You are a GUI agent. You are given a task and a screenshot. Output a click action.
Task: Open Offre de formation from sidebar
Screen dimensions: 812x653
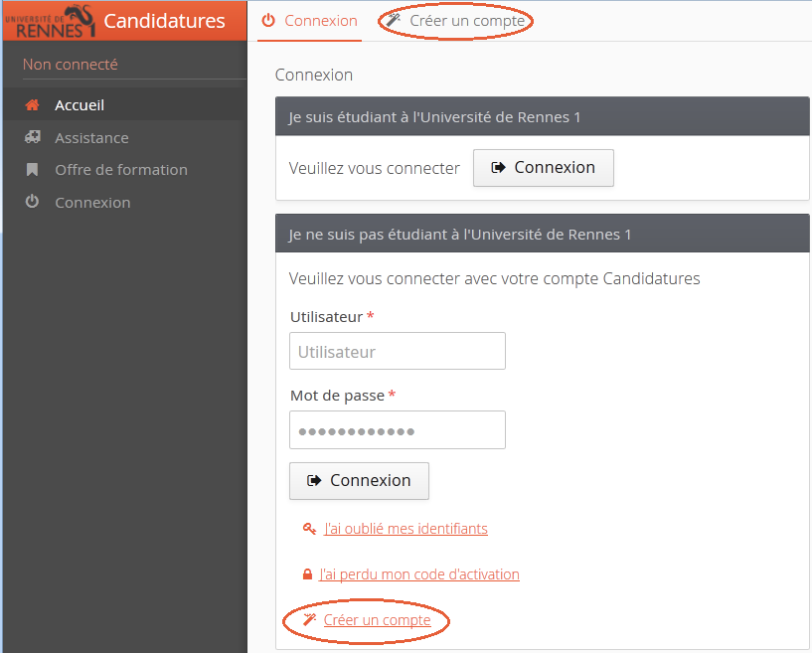(x=121, y=170)
